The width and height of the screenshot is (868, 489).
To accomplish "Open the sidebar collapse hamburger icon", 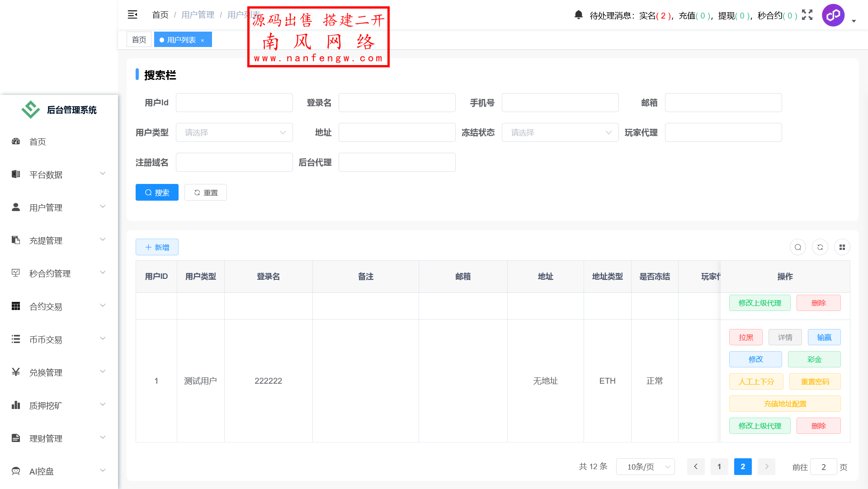I will [132, 14].
